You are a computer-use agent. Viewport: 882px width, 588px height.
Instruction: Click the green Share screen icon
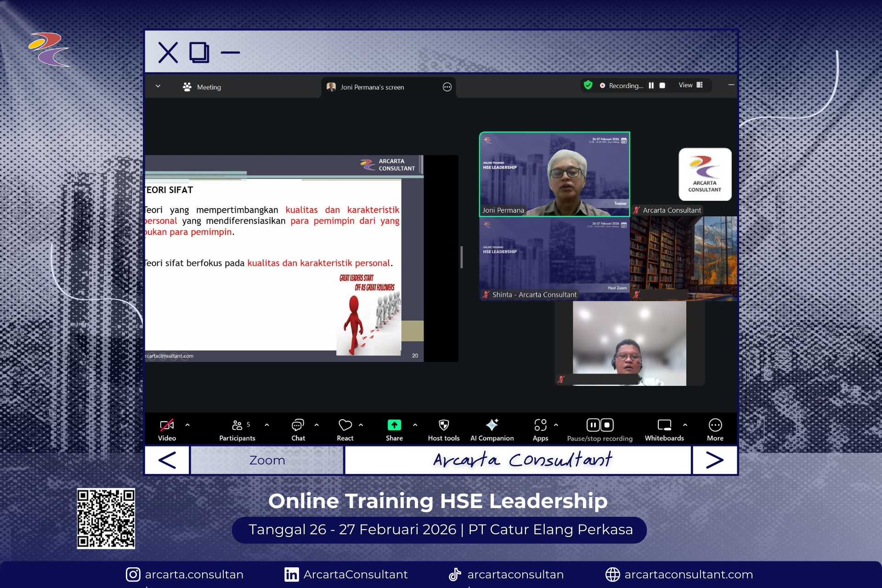click(394, 425)
